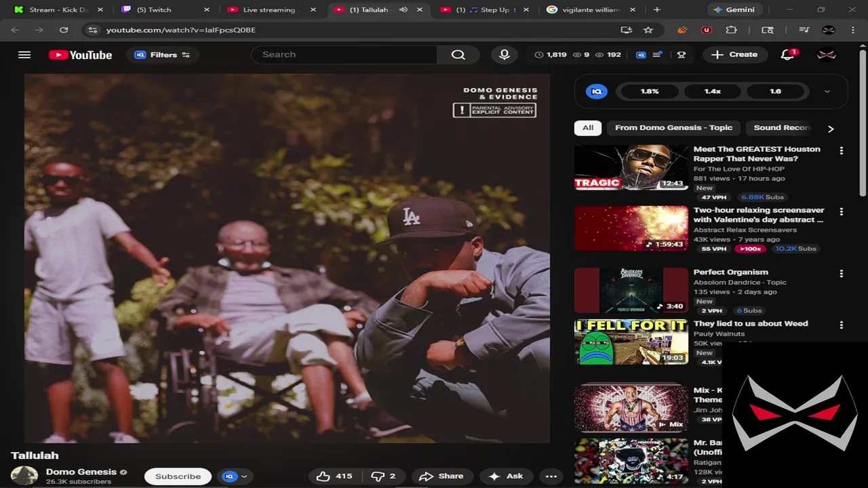The height and width of the screenshot is (488, 868).
Task: Click the Tallulah video player
Action: tap(287, 258)
